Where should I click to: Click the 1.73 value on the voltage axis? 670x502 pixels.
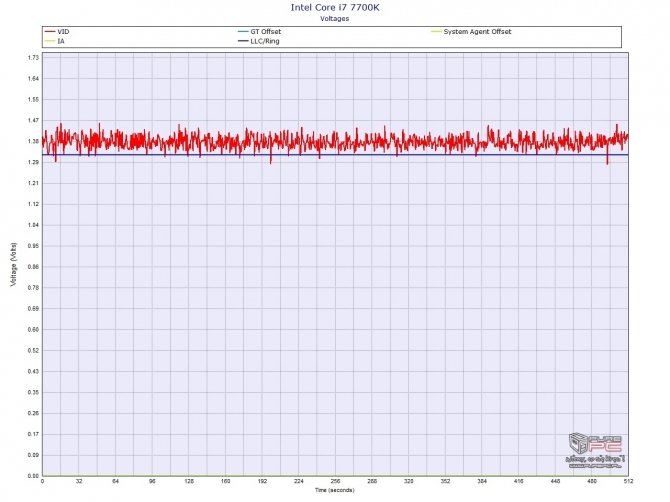pos(32,58)
